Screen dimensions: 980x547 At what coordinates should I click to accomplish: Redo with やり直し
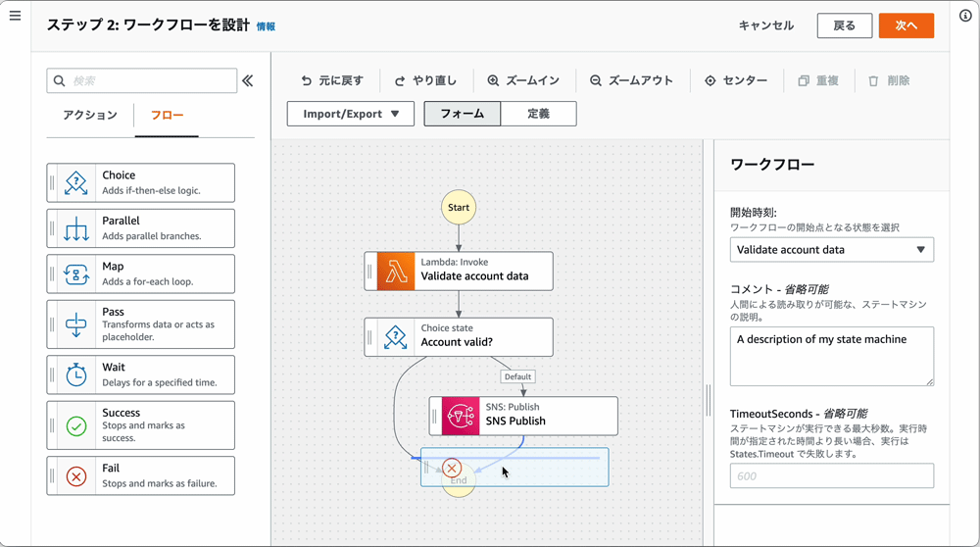click(425, 80)
